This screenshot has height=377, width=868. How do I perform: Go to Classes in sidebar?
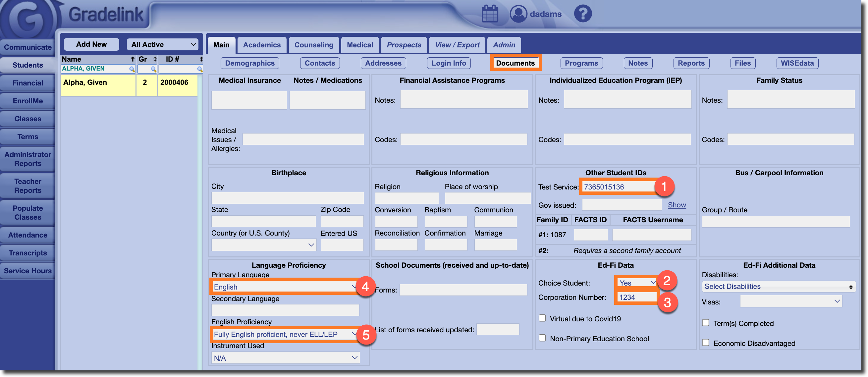[27, 119]
